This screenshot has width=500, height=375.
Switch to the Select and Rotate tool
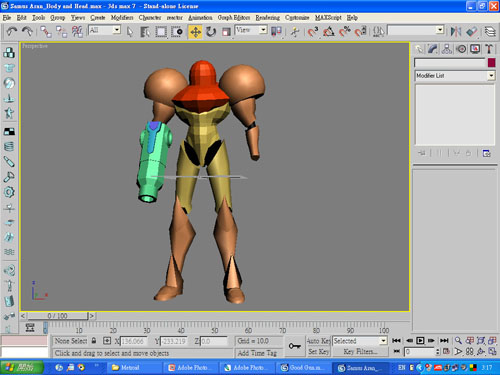click(211, 32)
